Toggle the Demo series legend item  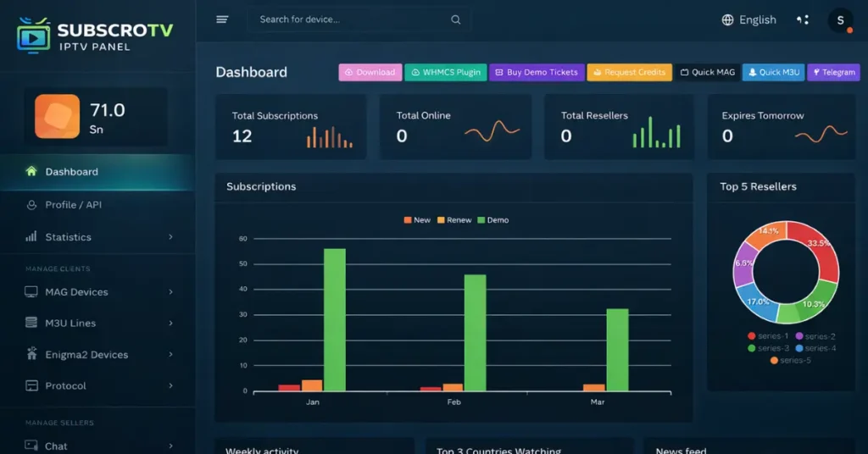[x=492, y=220]
